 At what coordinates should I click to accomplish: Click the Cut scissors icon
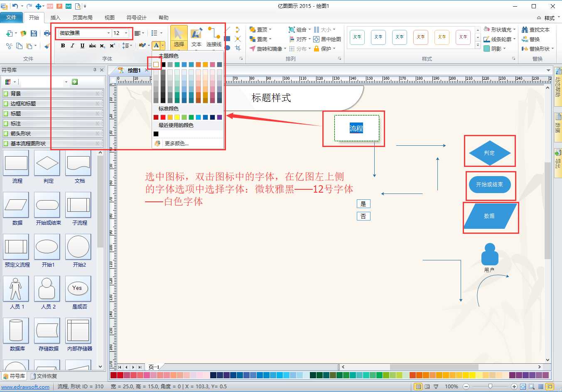point(9,46)
